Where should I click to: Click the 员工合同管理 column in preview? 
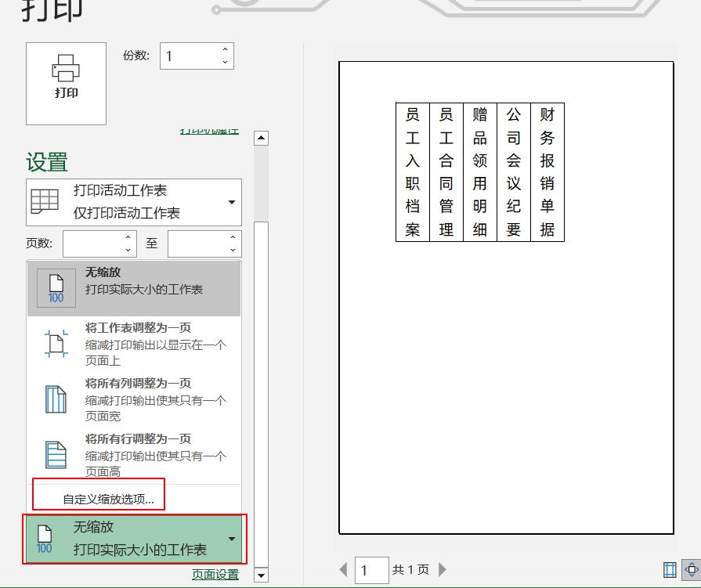[446, 172]
